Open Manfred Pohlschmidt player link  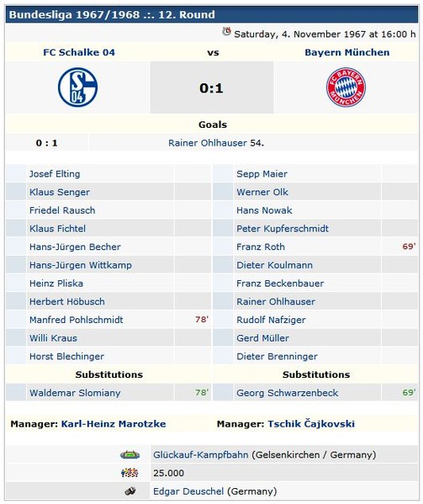click(77, 320)
